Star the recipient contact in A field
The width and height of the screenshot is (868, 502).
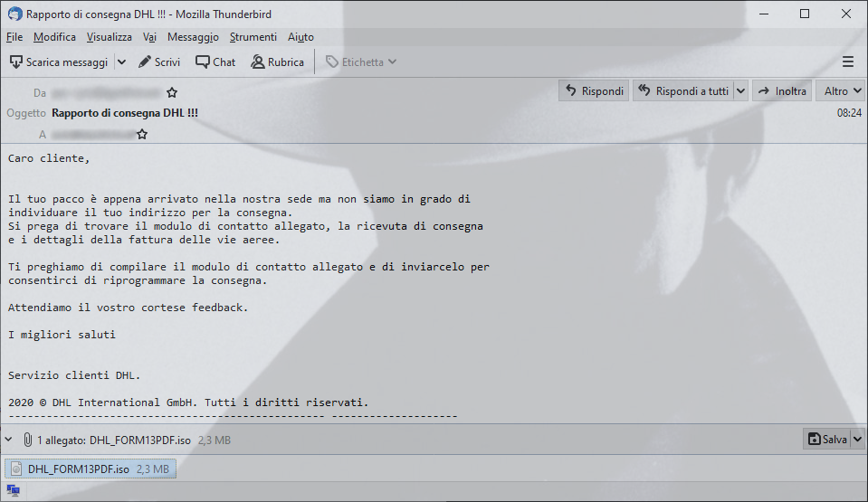point(142,134)
